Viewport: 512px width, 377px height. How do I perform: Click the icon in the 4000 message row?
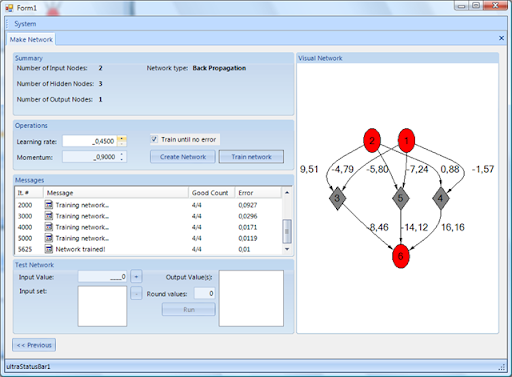click(x=49, y=227)
